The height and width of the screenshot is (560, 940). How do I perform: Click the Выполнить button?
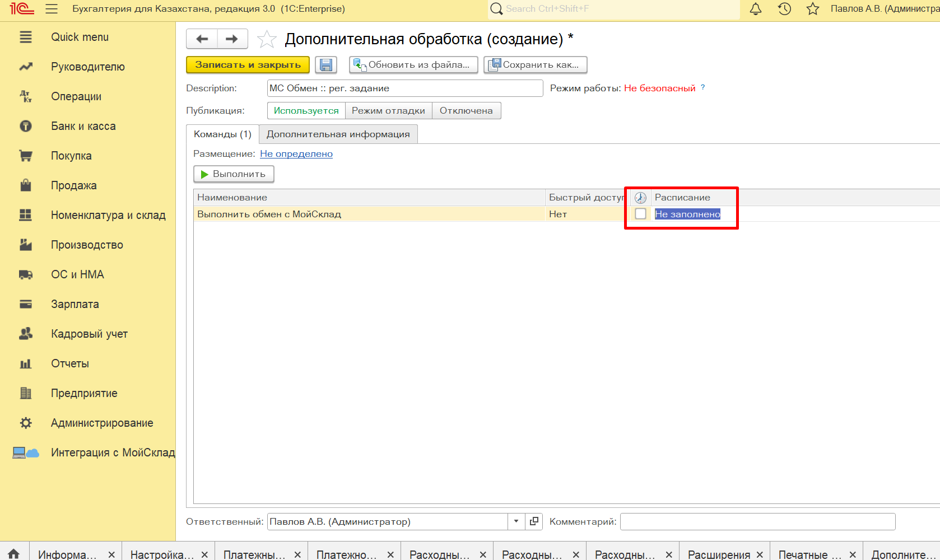[x=234, y=174]
